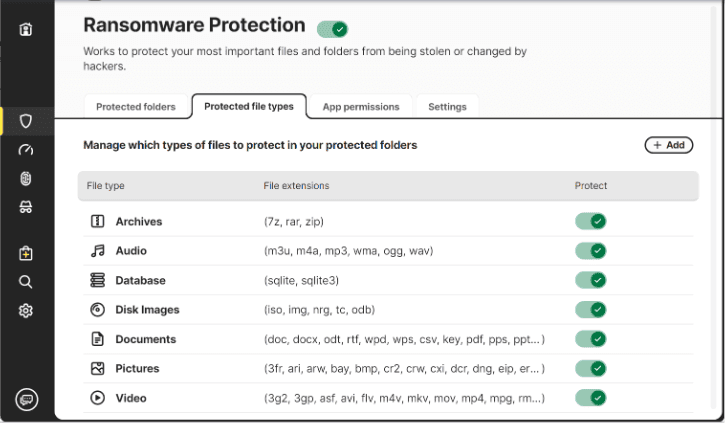Turn off Video file protection
This screenshot has height=423, width=725.
point(590,398)
